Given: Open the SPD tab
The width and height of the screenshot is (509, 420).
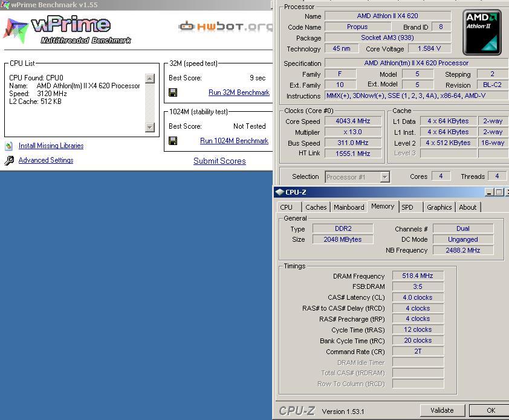Looking at the screenshot, I should pyautogui.click(x=410, y=207).
